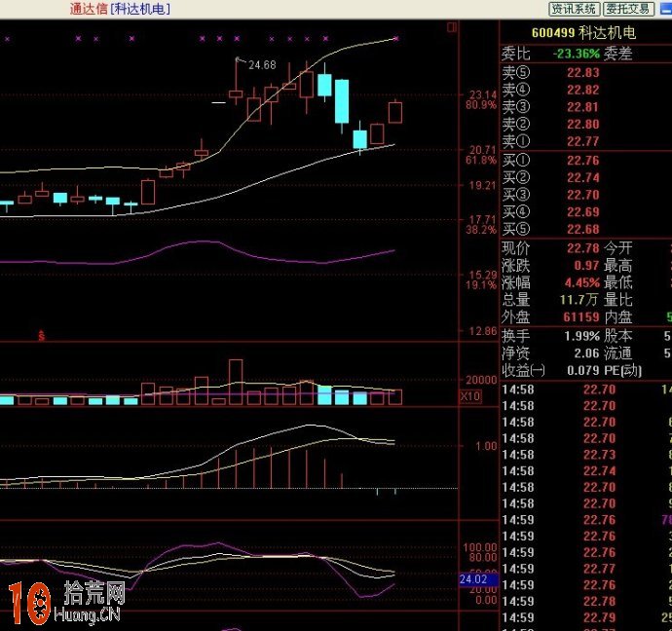672x631 pixels.
Task: Select the 600499 科达机电 stock header
Action: (583, 32)
